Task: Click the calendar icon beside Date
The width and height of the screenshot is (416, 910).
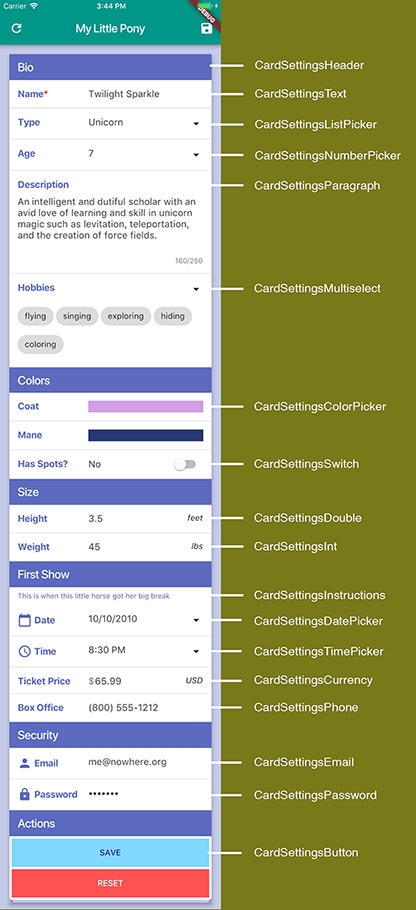Action: click(x=24, y=620)
